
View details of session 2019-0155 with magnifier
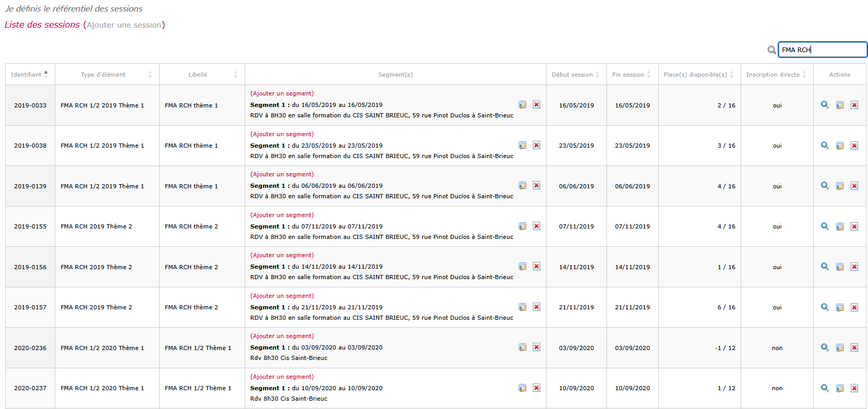coord(825,226)
